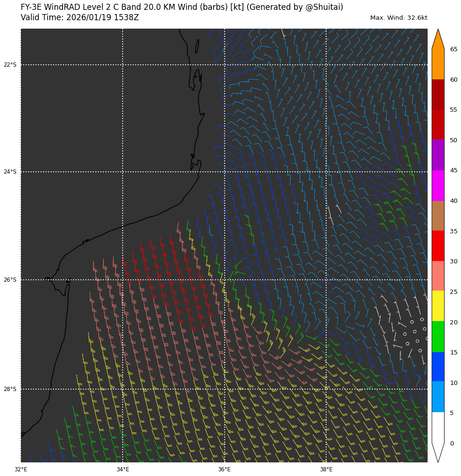Select the FY-3E WindRAD chart title
Viewport: 461px width, 476px height.
pos(182,7)
